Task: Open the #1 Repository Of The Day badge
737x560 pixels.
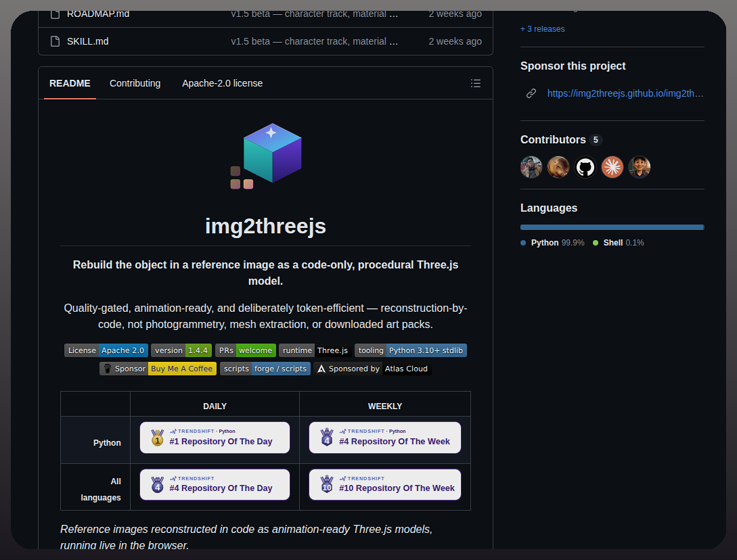Action: (215, 438)
